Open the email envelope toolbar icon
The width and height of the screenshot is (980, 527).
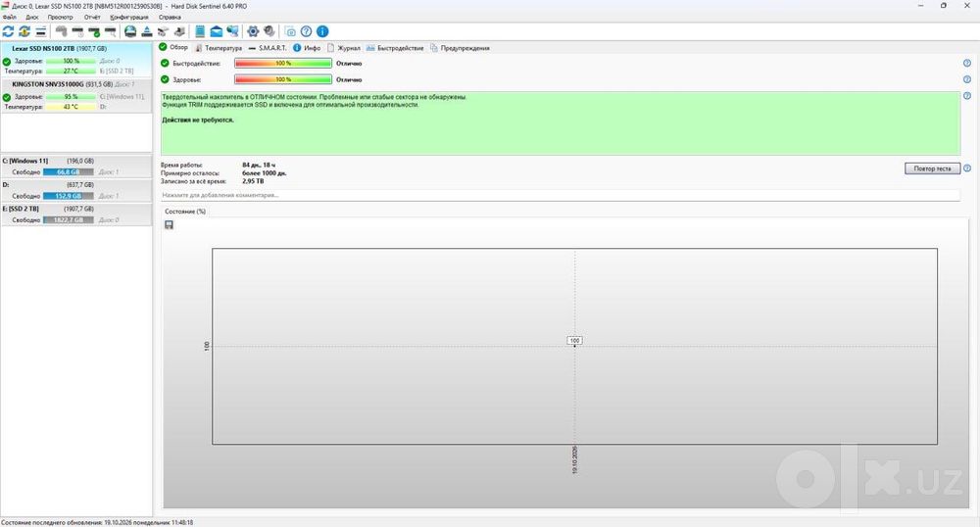[217, 31]
